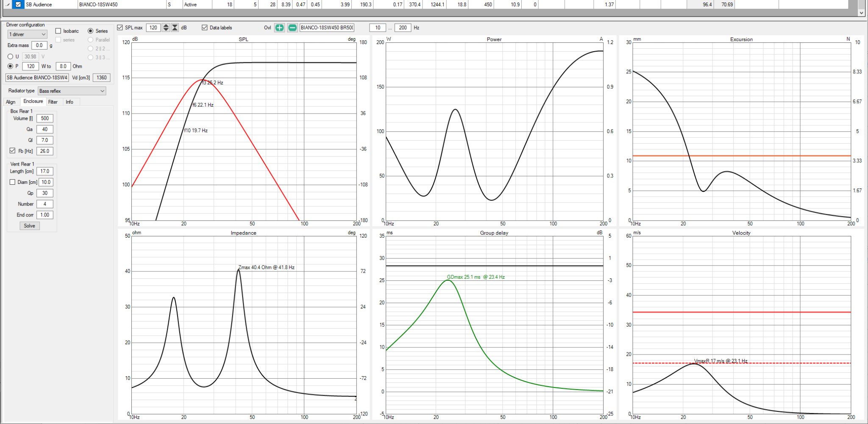Image resolution: width=868 pixels, height=424 pixels.
Task: Click the Qa 40 field
Action: pos(45,129)
